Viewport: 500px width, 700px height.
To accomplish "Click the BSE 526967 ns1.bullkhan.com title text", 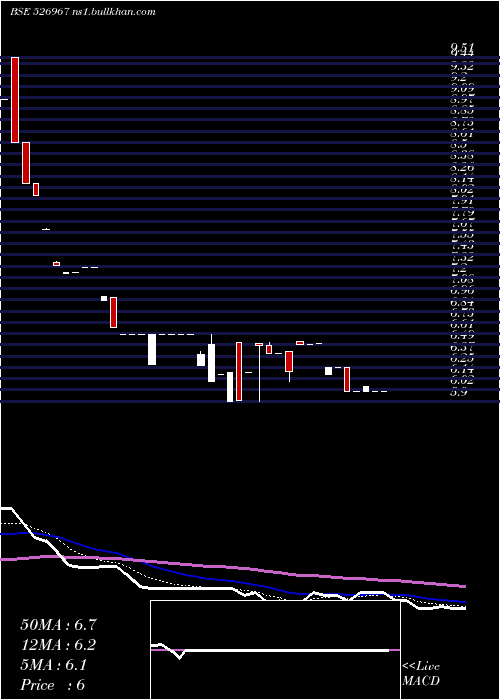I will (83, 12).
